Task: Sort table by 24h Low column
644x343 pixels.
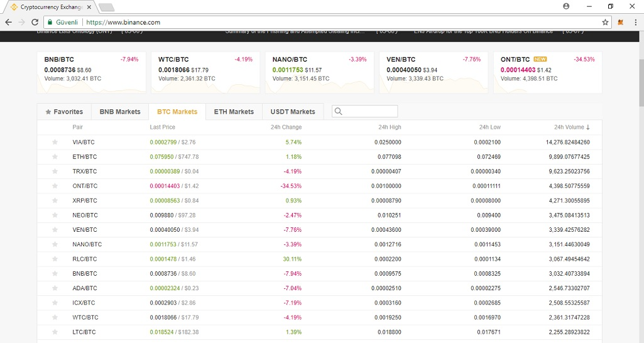Action: (x=489, y=128)
